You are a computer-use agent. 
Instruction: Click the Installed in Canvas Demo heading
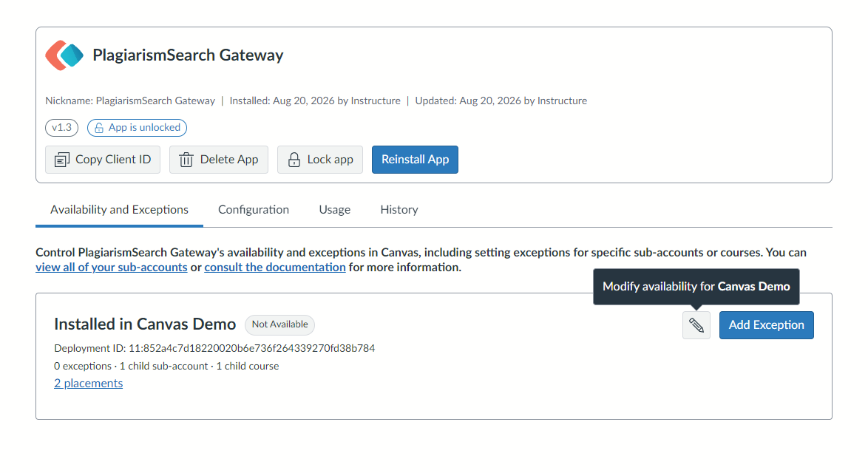click(145, 324)
